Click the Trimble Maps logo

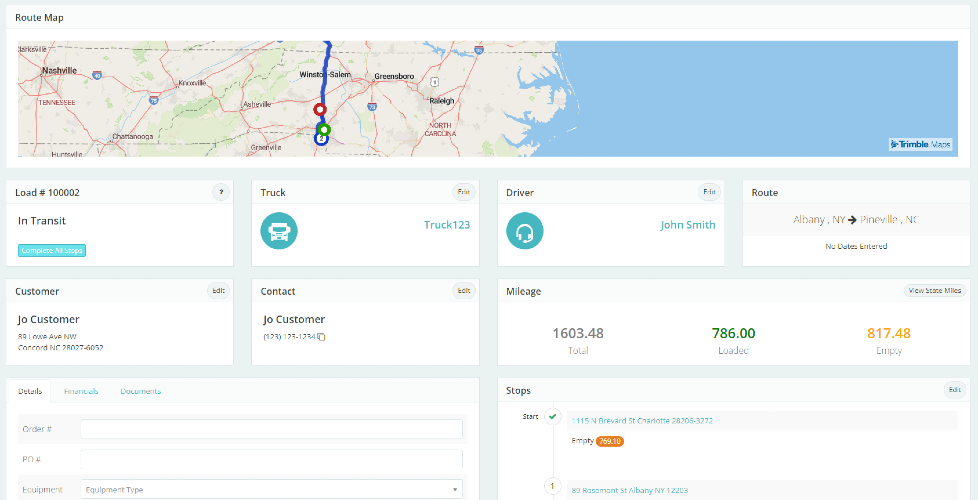921,145
